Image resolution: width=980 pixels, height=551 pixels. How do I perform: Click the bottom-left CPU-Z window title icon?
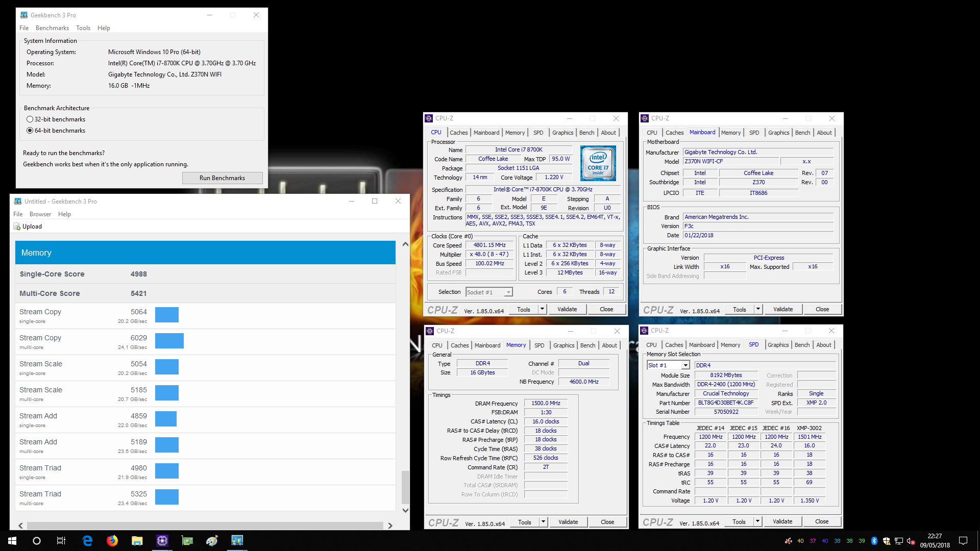click(x=430, y=331)
